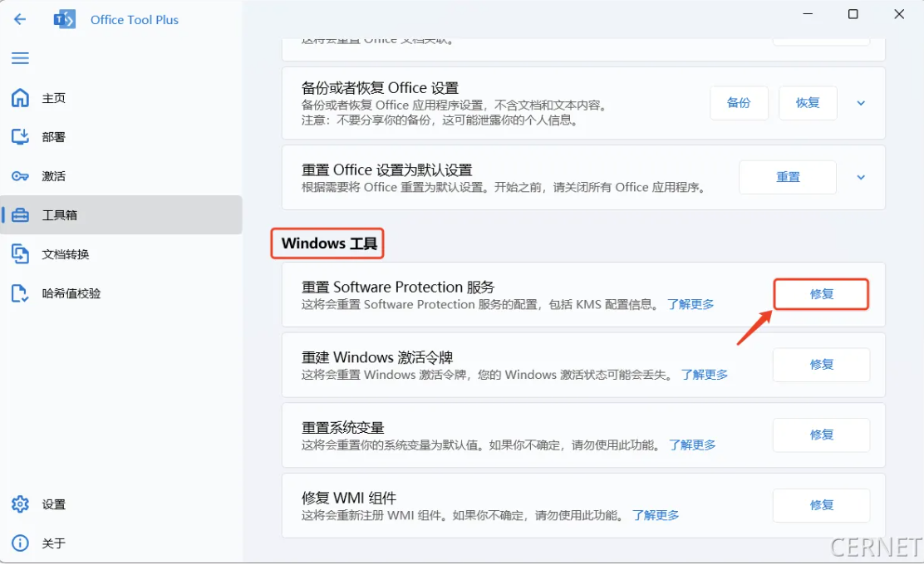Open 哈希值校验 hash check icon
The width and height of the screenshot is (924, 565).
coord(20,293)
